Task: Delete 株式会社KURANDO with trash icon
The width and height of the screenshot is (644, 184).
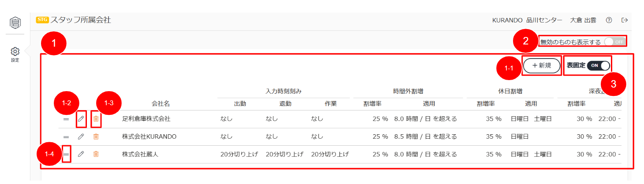Action: click(x=96, y=136)
